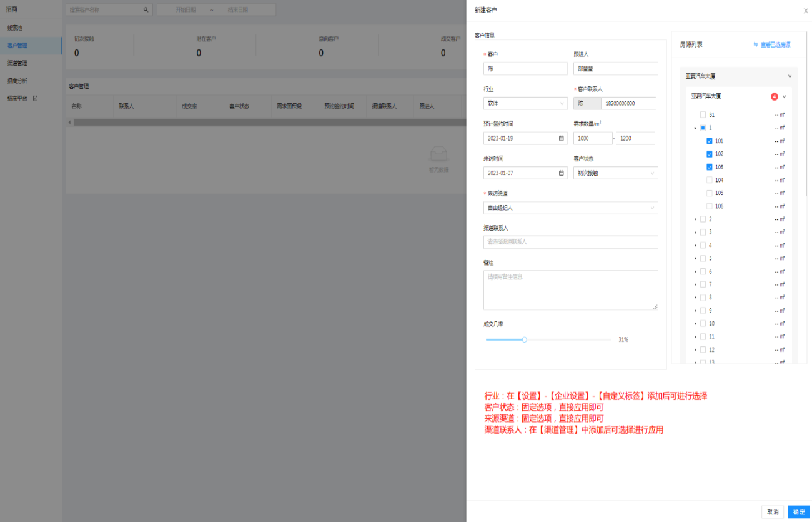The width and height of the screenshot is (812, 522).
Task: Open the 来访渠道 dropdown showing 自由经纪人
Action: point(571,208)
